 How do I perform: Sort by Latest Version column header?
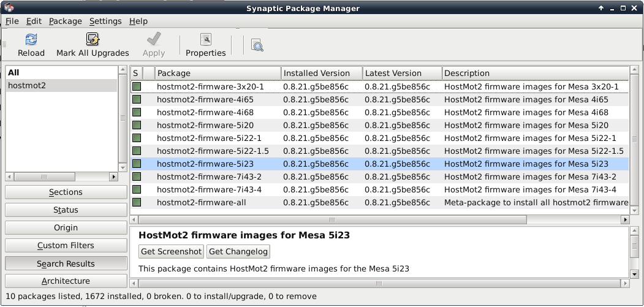(402, 73)
